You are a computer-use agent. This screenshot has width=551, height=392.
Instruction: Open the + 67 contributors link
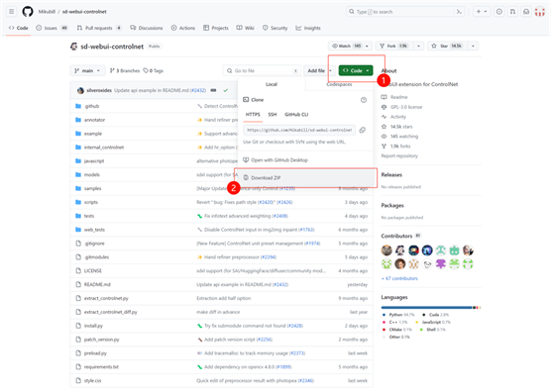[399, 278]
